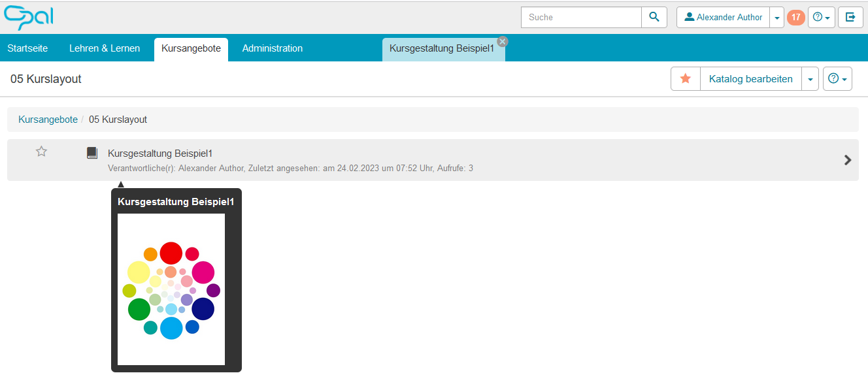Open the help dropdown beside Katalog bearbeiten

coord(837,79)
